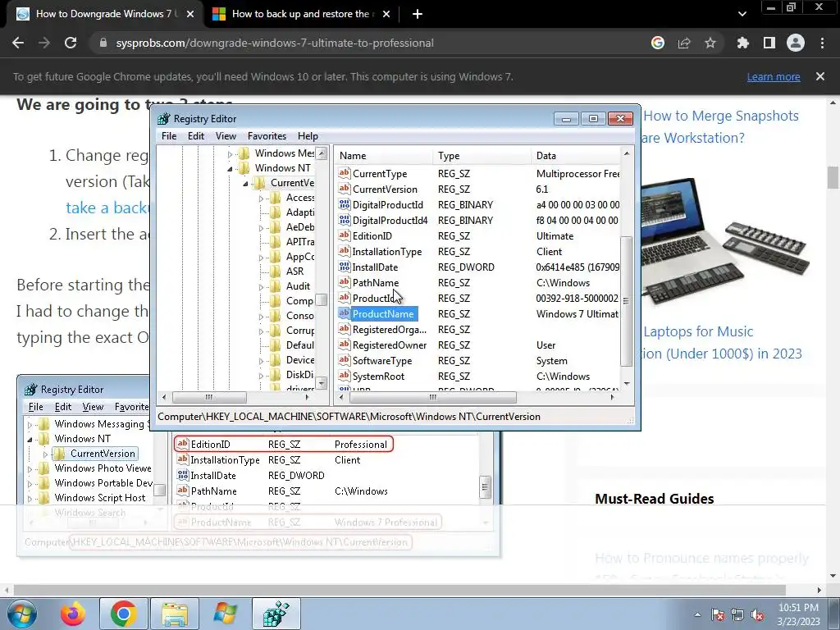Viewport: 840px width, 630px height.
Task: Open Firefox from the taskbar
Action: [73, 614]
